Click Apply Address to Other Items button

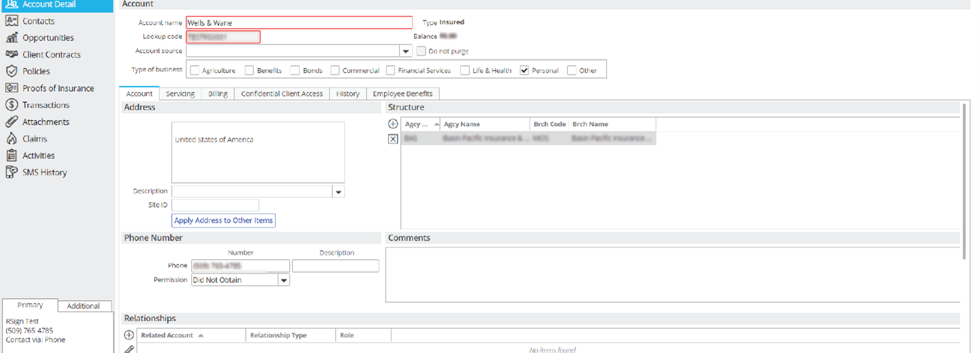(x=224, y=221)
